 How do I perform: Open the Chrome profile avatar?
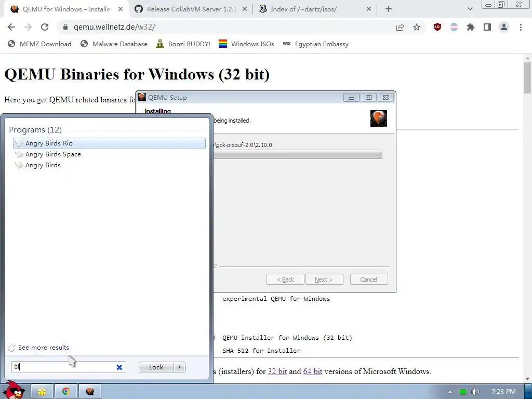coord(504,27)
